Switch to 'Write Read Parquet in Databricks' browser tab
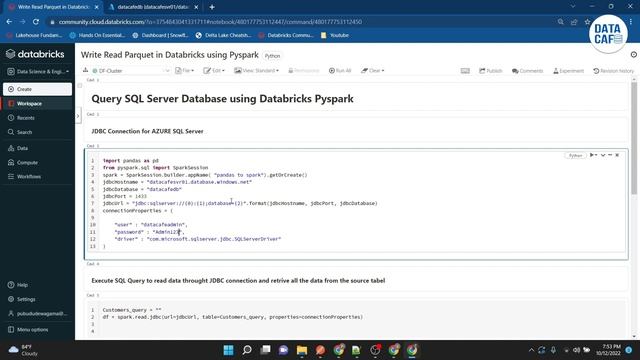The height and width of the screenshot is (360, 640). click(53, 7)
